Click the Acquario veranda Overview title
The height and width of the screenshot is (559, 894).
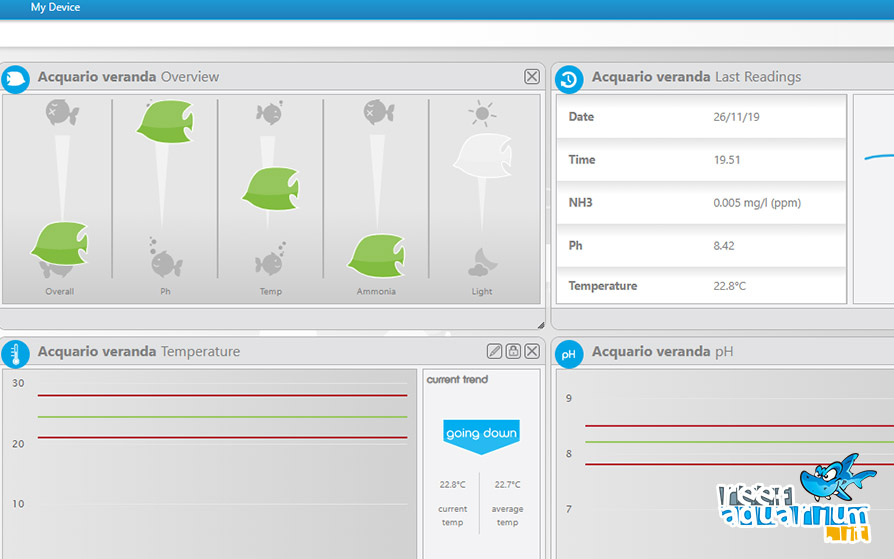[128, 77]
